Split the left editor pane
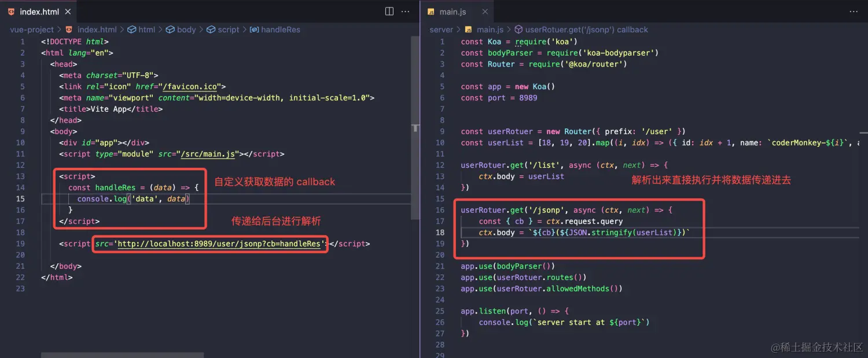This screenshot has width=868, height=358. (x=389, y=12)
